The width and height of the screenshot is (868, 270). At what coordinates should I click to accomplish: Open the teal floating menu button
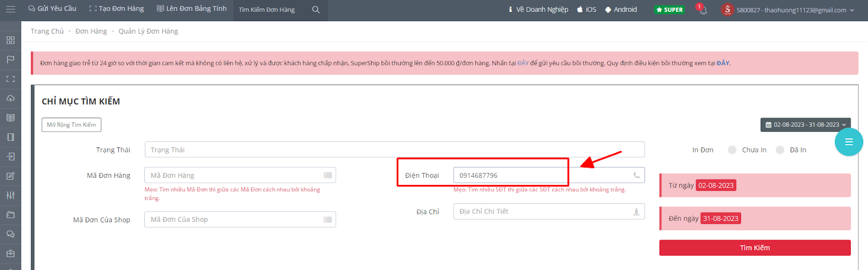849,142
